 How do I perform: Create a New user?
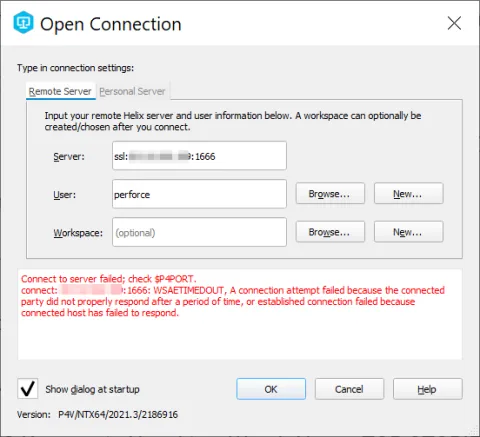tap(408, 193)
